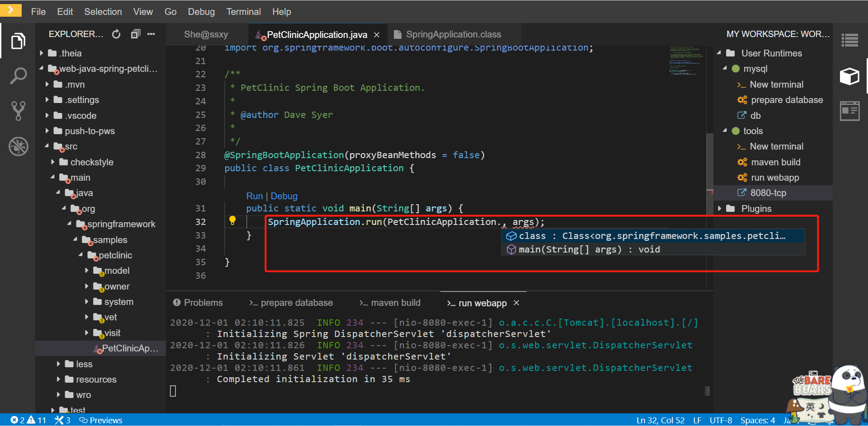868x426 pixels.
Task: Collapse the src folder
Action: [47, 146]
